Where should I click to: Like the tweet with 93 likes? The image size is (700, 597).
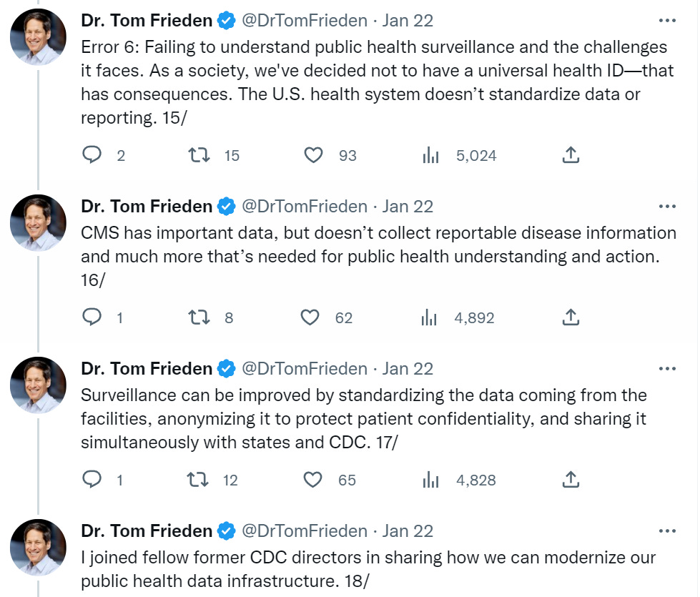point(313,155)
